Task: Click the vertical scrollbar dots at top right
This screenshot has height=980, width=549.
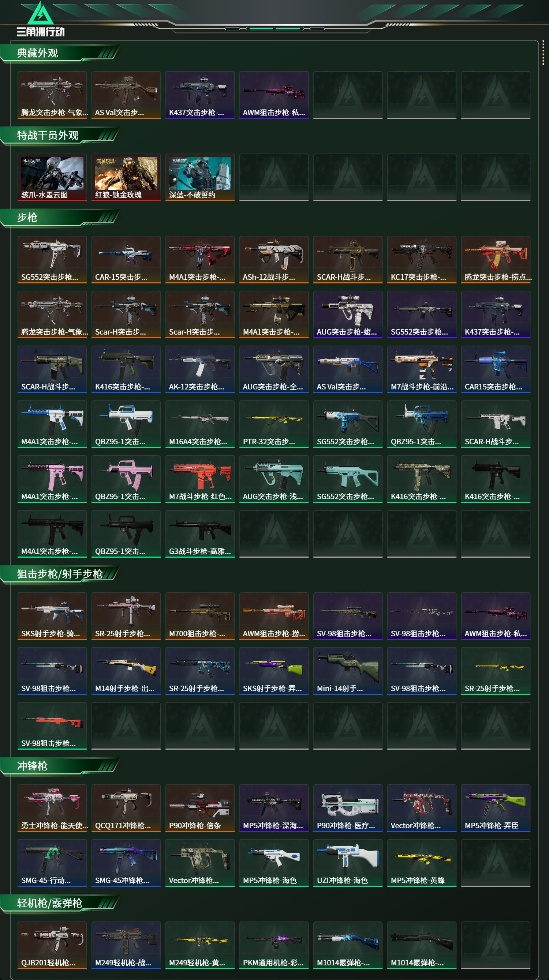Action: pos(543,54)
